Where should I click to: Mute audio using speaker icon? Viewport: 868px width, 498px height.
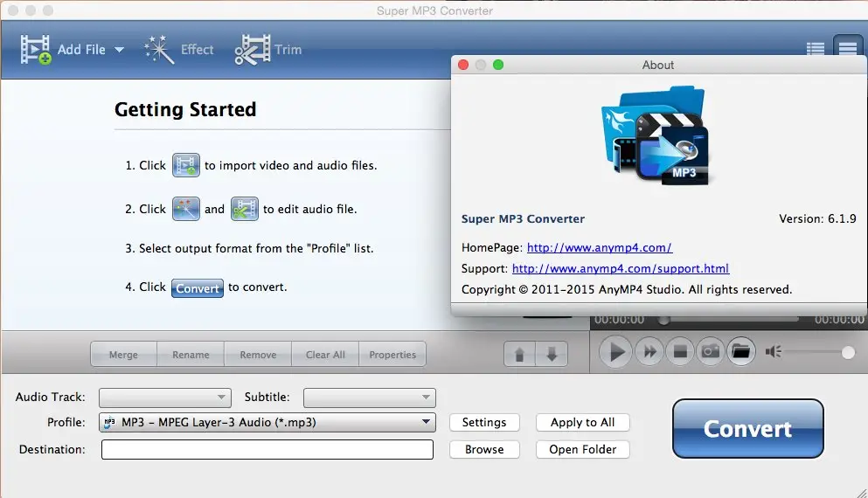pyautogui.click(x=774, y=351)
